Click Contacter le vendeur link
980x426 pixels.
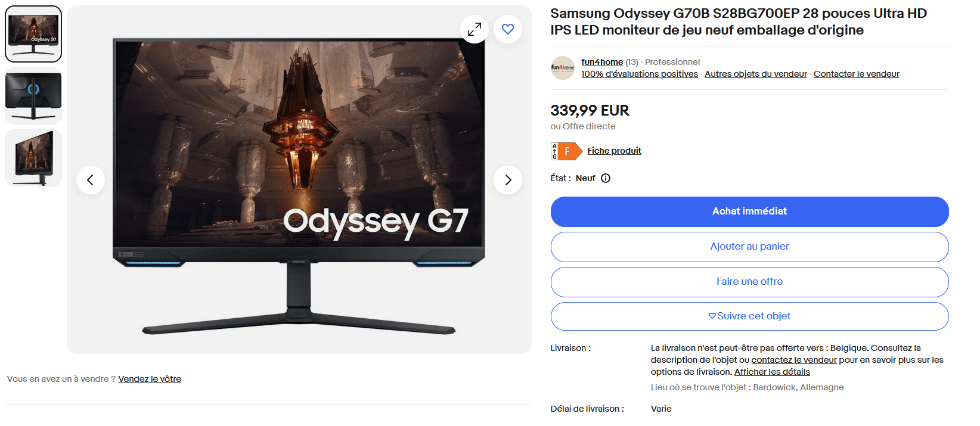856,74
